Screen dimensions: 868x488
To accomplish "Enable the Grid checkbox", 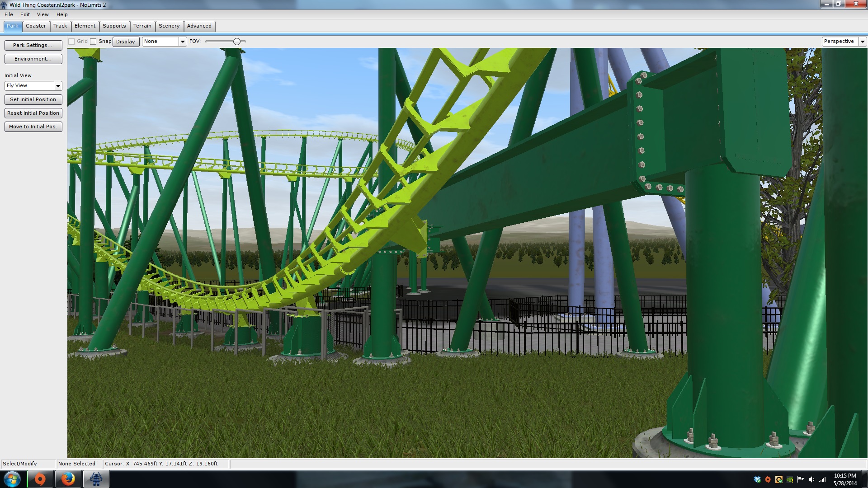I will tap(71, 42).
